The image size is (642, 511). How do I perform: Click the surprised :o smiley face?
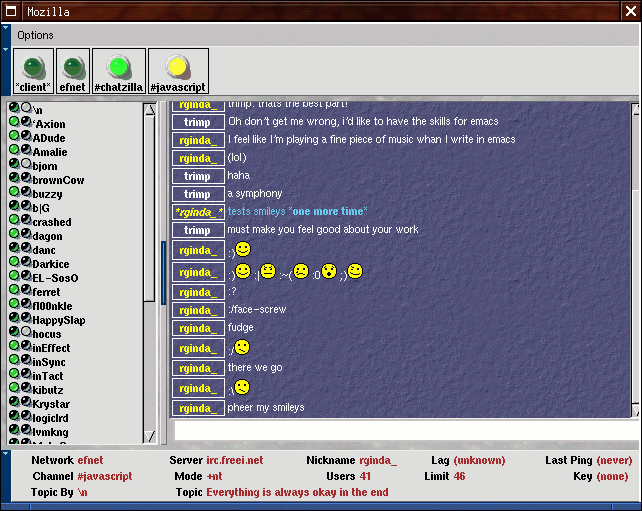[329, 271]
